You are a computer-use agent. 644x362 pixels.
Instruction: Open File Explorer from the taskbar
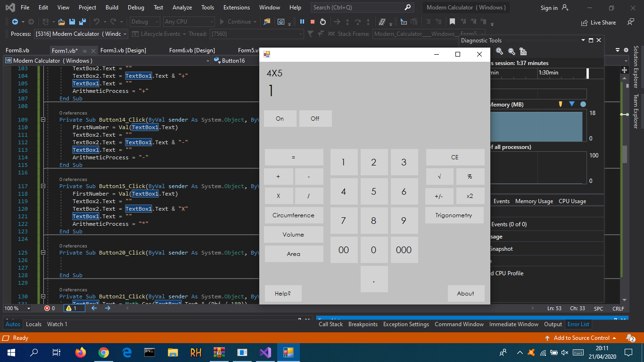(173, 352)
